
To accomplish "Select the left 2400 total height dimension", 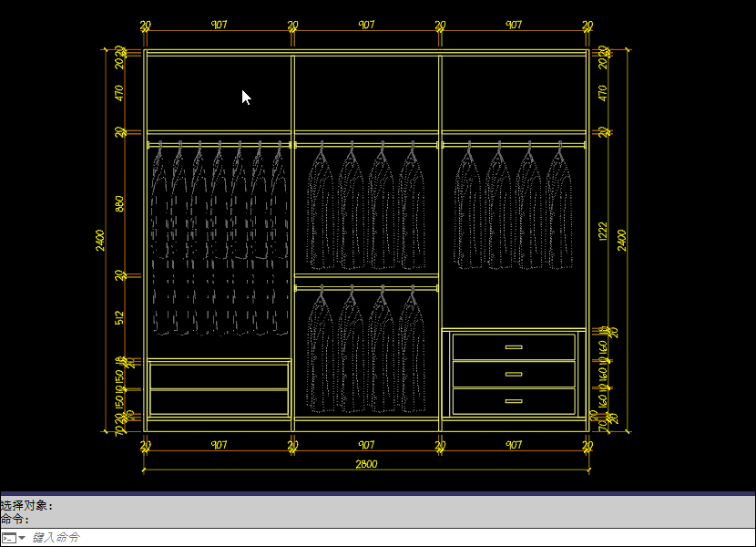I will coord(100,240).
